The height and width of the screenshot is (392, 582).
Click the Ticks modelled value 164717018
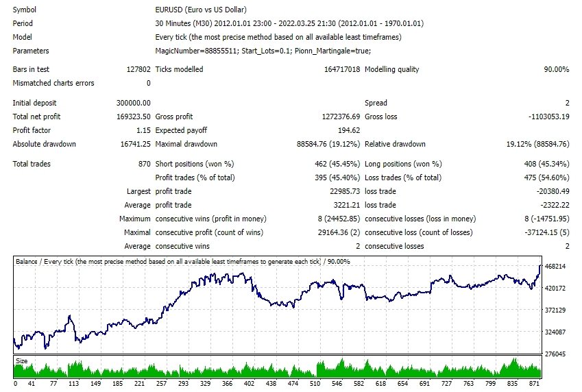(x=342, y=69)
